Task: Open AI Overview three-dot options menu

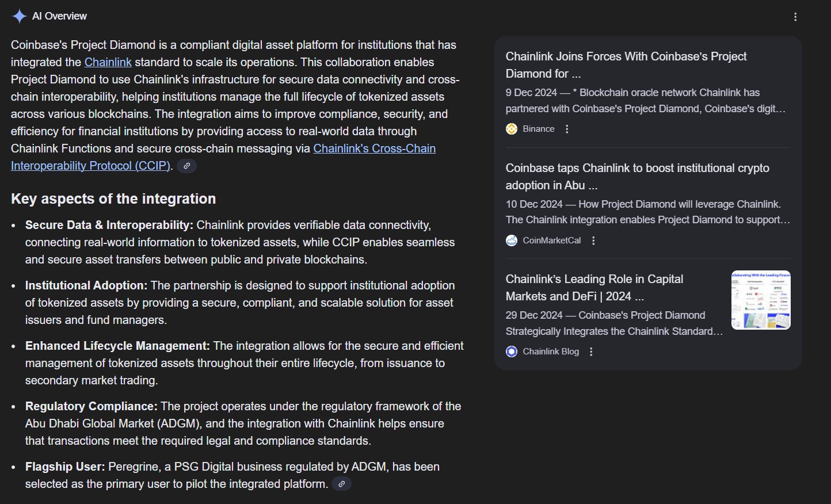Action: [795, 17]
